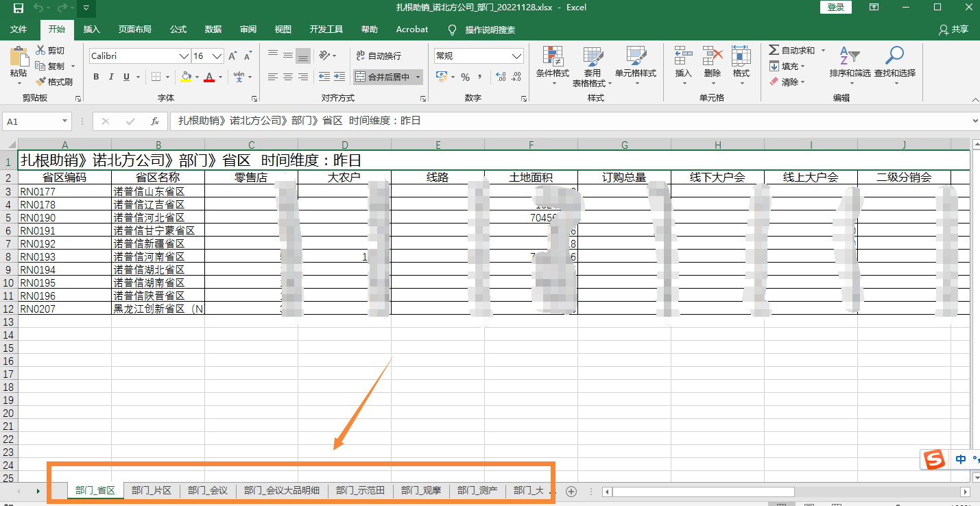Decrease font size with smaller A icon

(249, 56)
